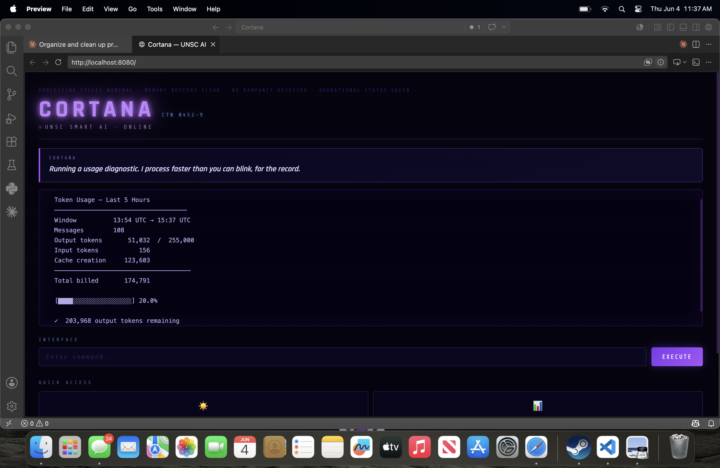Open the Extensions view
This screenshot has width=720, height=468.
[11, 141]
